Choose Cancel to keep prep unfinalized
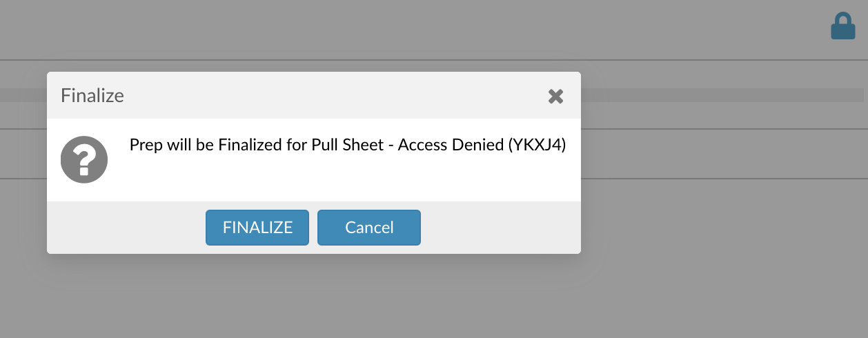 point(369,228)
